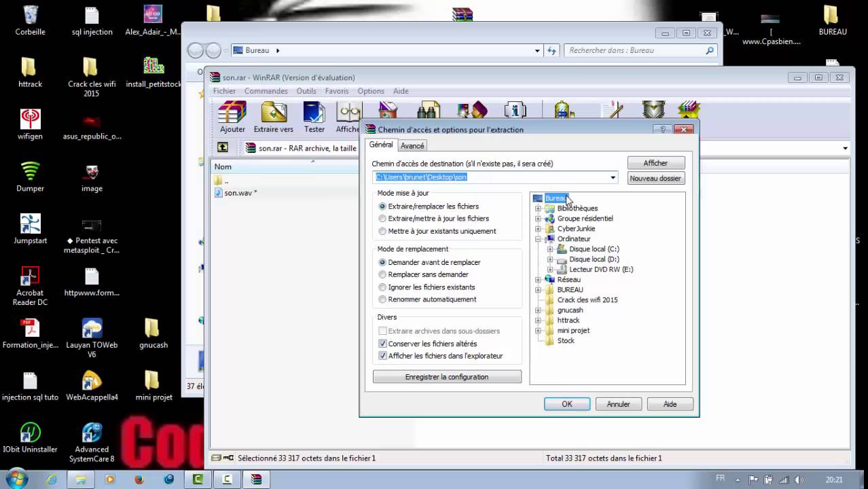868x489 pixels.
Task: Open the destination path dropdown arrow
Action: (613, 177)
